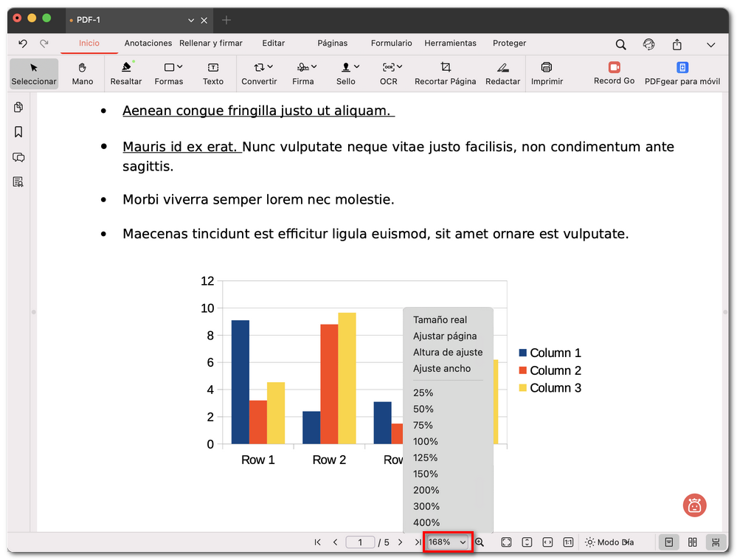737x560 pixels.
Task: Click the search magnifier icon at top
Action: pos(621,44)
